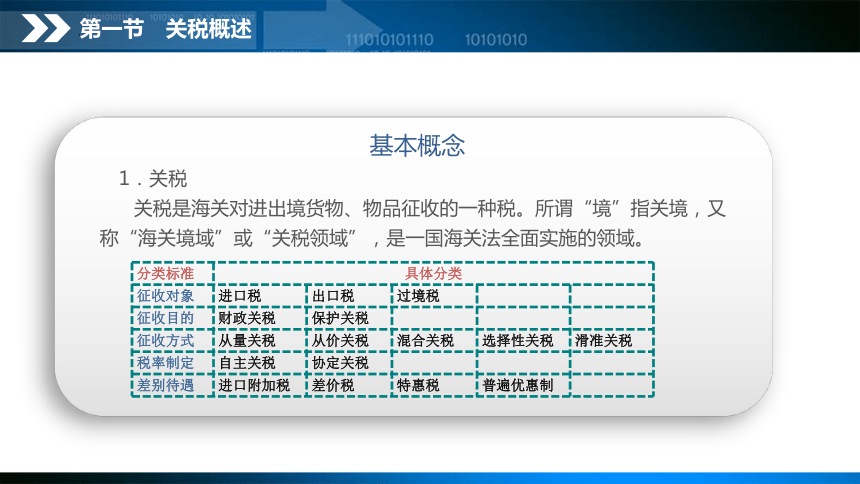This screenshot has width=860, height=484.
Task: Select the header title 第一节 关税概述
Action: [166, 29]
